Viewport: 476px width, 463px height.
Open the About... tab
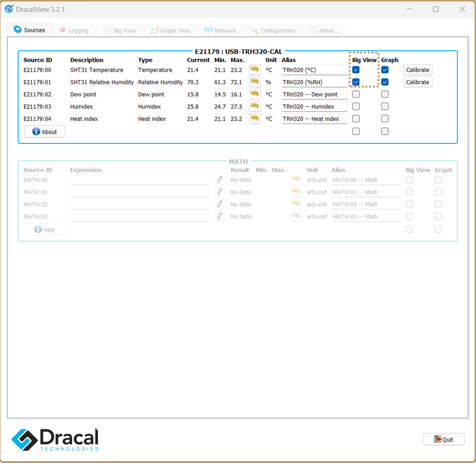[x=324, y=30]
